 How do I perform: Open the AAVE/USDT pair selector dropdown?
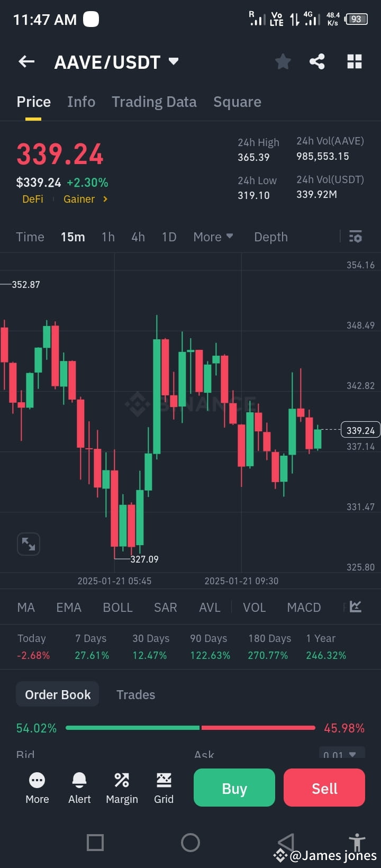pyautogui.click(x=173, y=61)
